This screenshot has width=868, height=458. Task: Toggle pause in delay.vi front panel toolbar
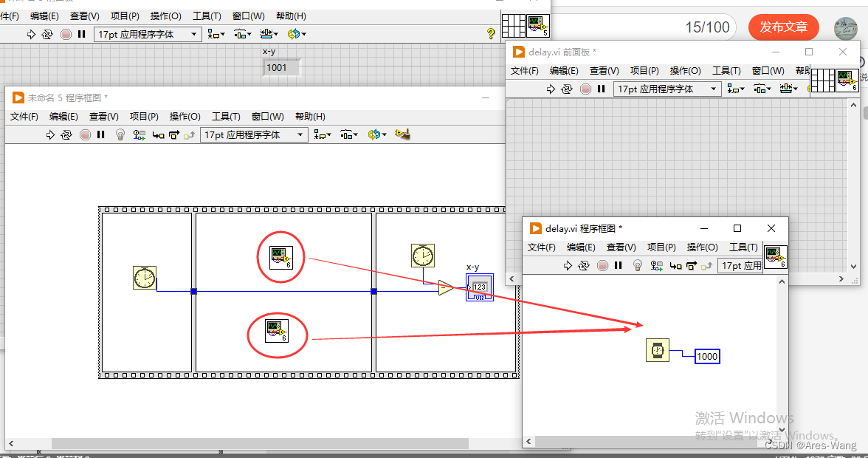click(x=601, y=89)
